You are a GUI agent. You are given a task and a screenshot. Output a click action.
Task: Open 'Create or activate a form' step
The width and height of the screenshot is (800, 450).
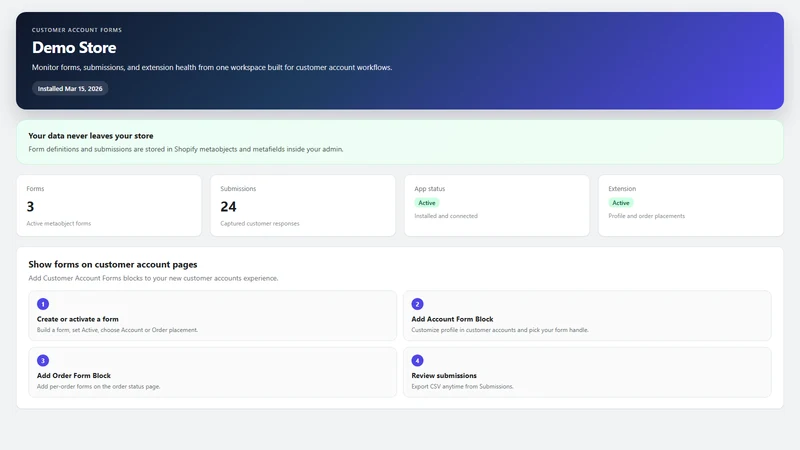pos(213,316)
